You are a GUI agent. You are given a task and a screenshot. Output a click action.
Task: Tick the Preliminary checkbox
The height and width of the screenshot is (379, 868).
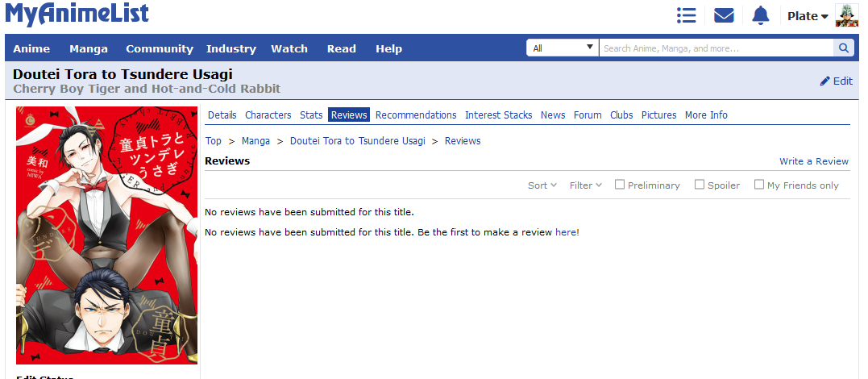click(620, 185)
